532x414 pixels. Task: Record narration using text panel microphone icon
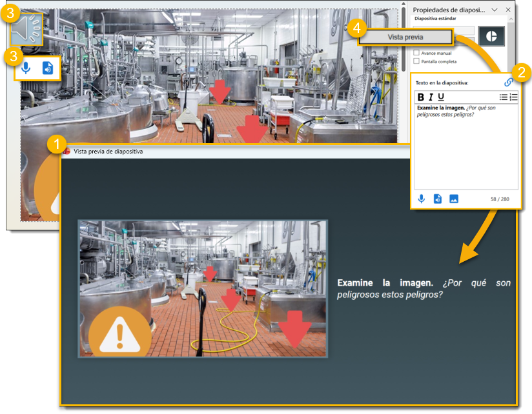(422, 199)
